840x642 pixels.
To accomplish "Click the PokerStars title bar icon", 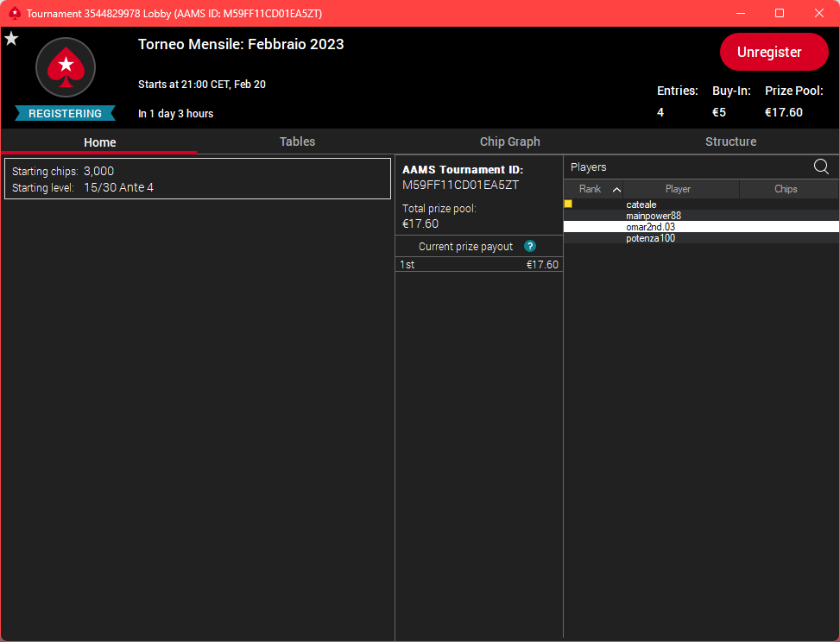I will pos(15,14).
